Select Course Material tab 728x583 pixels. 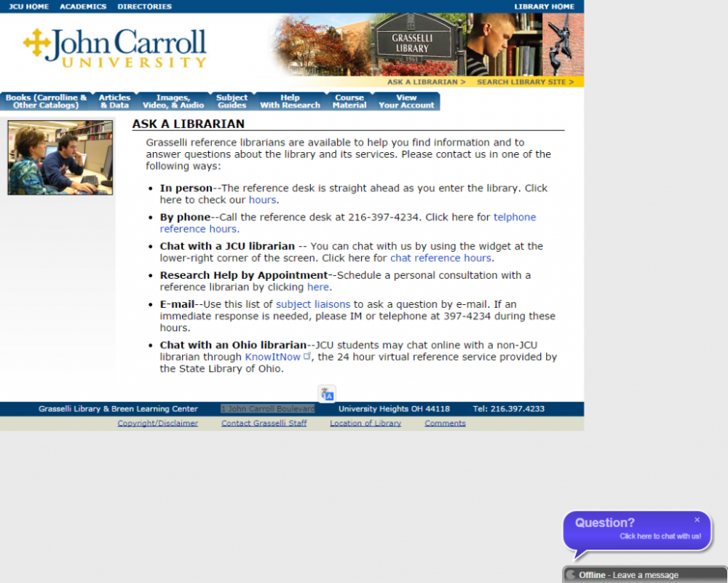(x=349, y=101)
